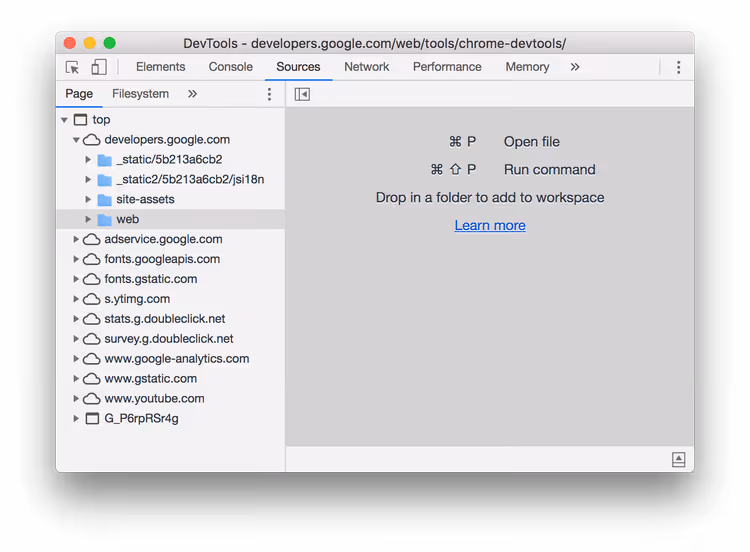Screen dimensions: 750x552
Task: Open the Memory panel tab
Action: click(527, 67)
